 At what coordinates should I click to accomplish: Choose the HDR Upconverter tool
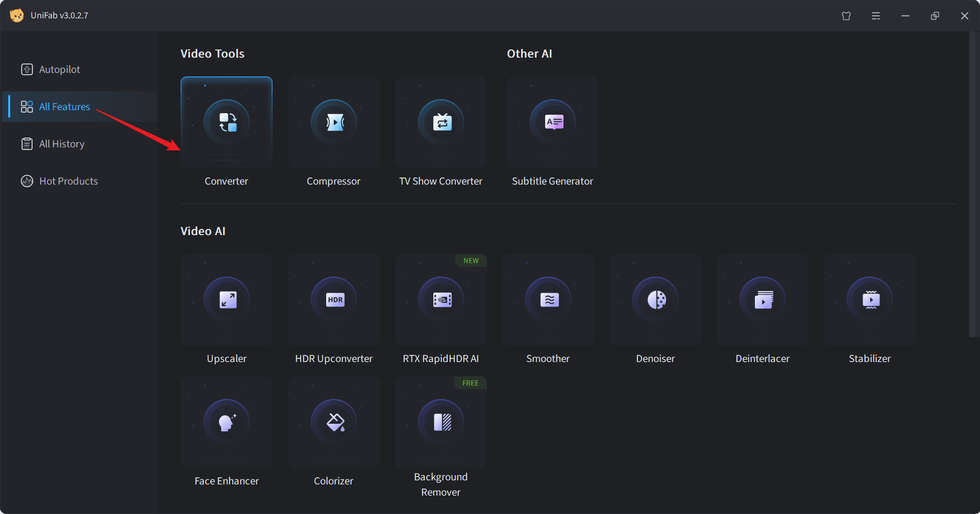pos(333,300)
